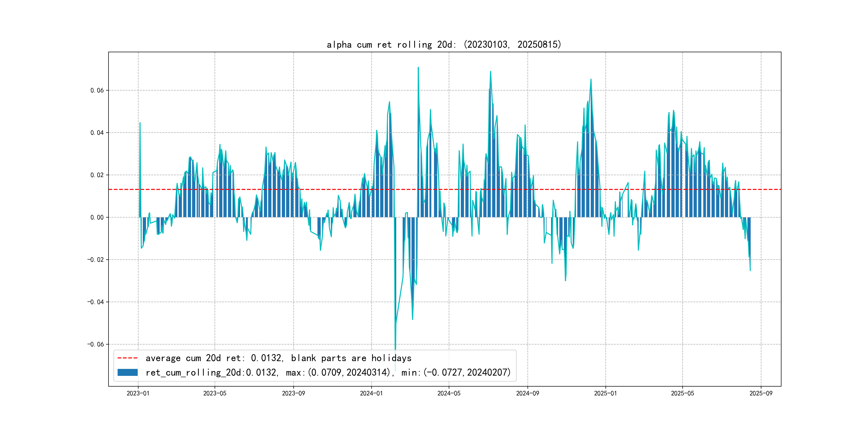Click the ret_cum_rolling_20d legend label
868x434 pixels.
(x=328, y=372)
